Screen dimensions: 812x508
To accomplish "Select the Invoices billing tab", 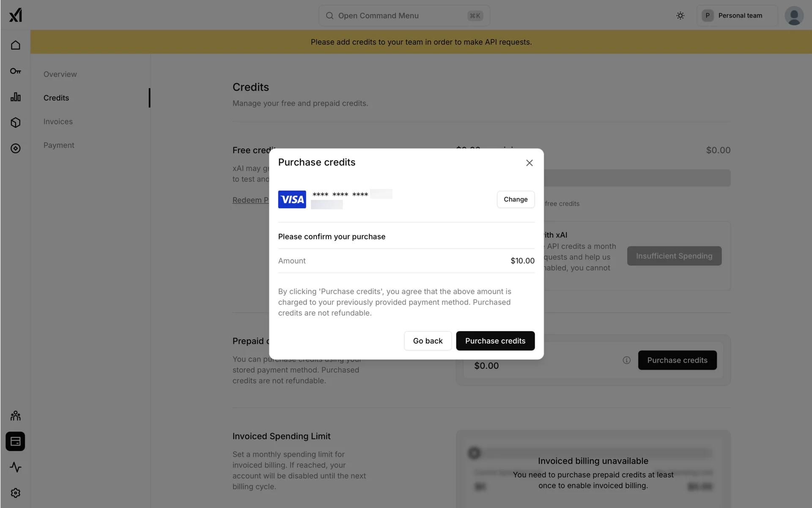I will click(58, 121).
